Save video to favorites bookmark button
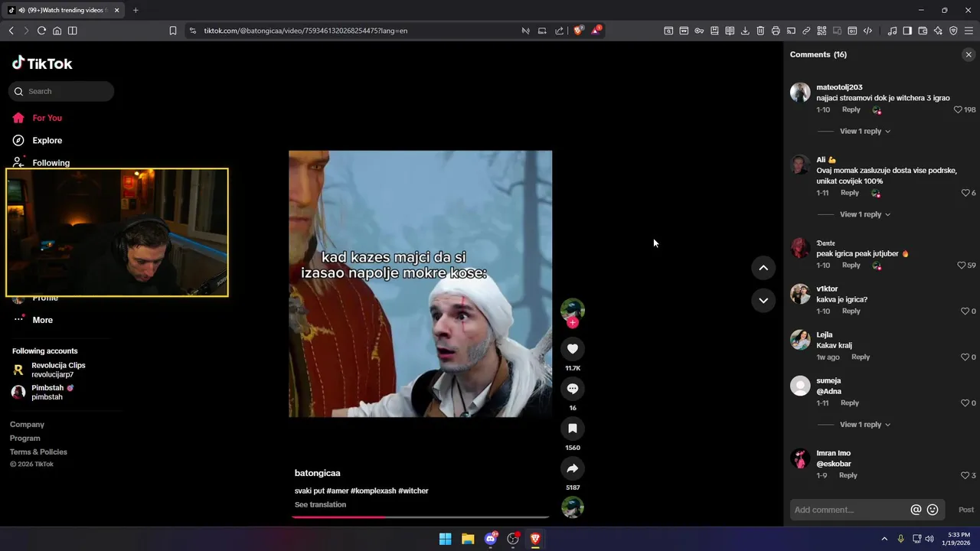 click(x=572, y=429)
